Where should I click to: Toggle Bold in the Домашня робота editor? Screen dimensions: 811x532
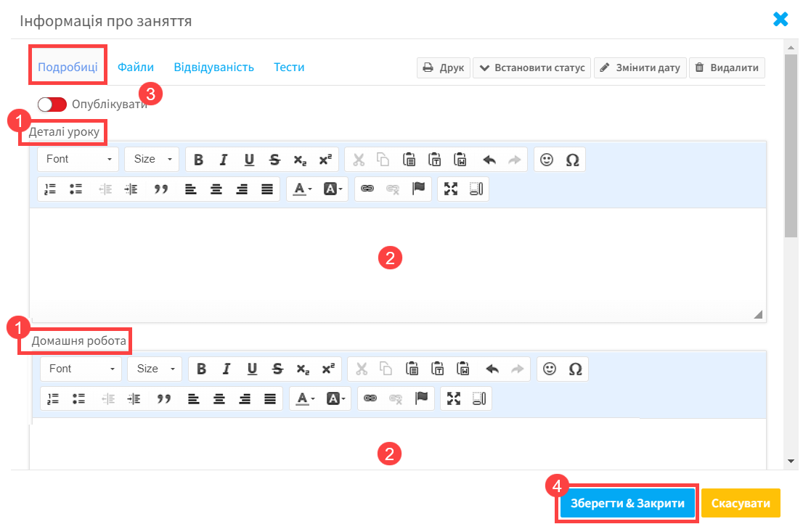[201, 369]
